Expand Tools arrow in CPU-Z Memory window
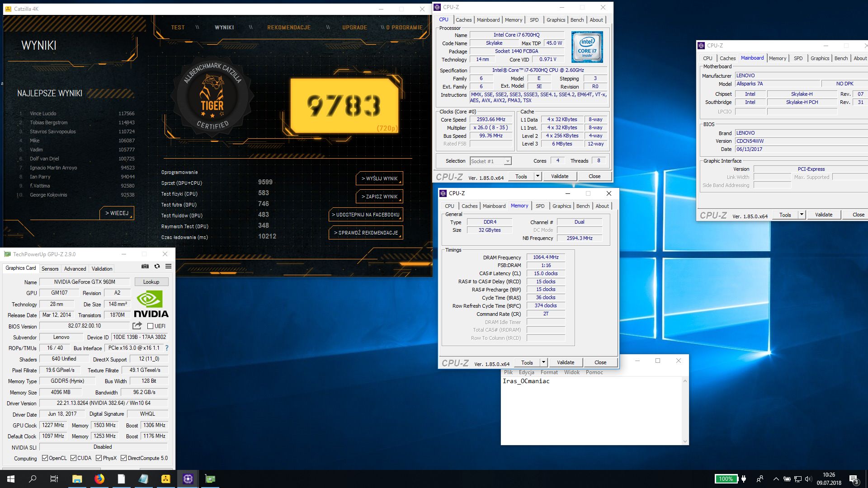868x488 pixels. (543, 362)
